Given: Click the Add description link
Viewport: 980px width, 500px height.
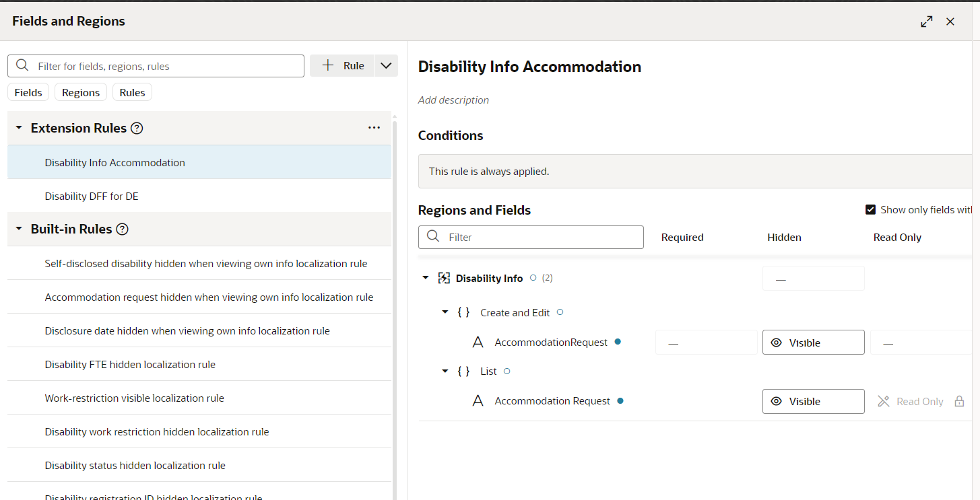Looking at the screenshot, I should tap(453, 100).
